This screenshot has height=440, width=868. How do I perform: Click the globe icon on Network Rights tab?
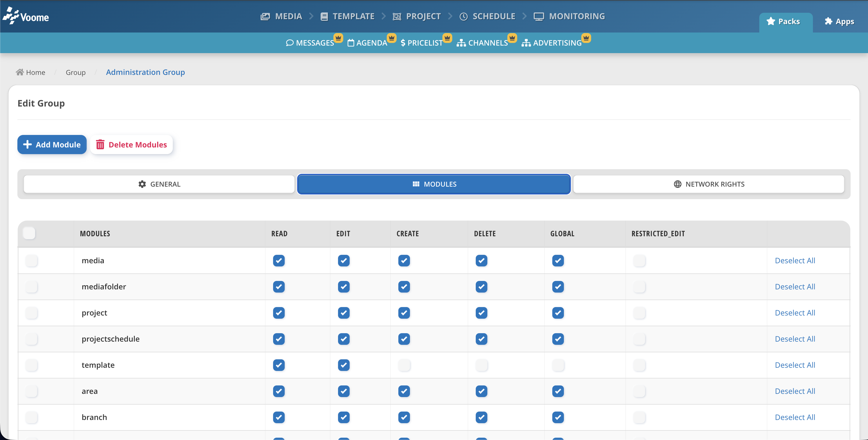point(678,184)
